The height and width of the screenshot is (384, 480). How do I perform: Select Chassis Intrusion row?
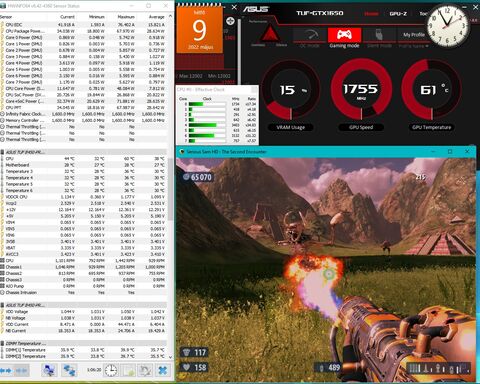click(83, 293)
